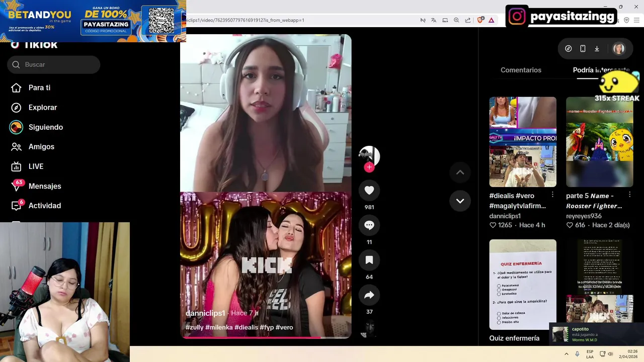Share the video with arrow icon
Viewport: 644px width, 362px height.
point(369,295)
